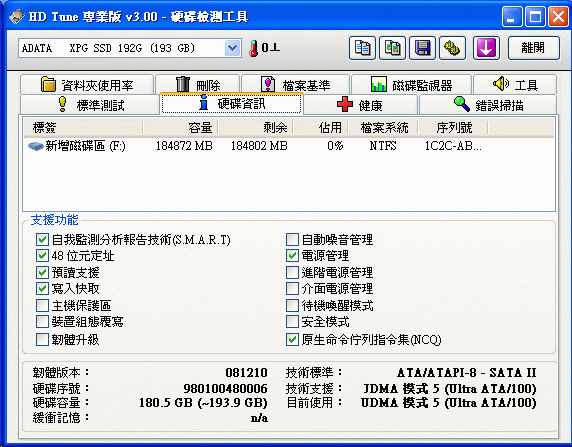
Task: Toggle the 介面電源管理 checkbox
Action: coord(292,289)
